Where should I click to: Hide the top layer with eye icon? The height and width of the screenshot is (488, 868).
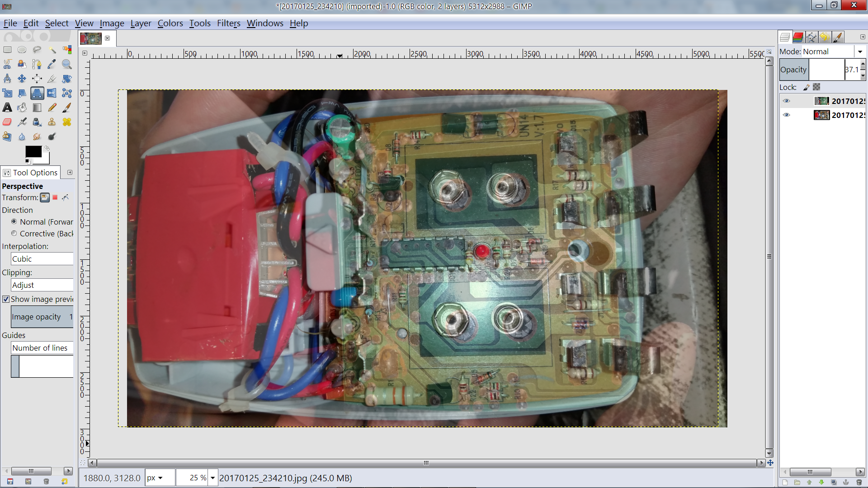pyautogui.click(x=787, y=101)
